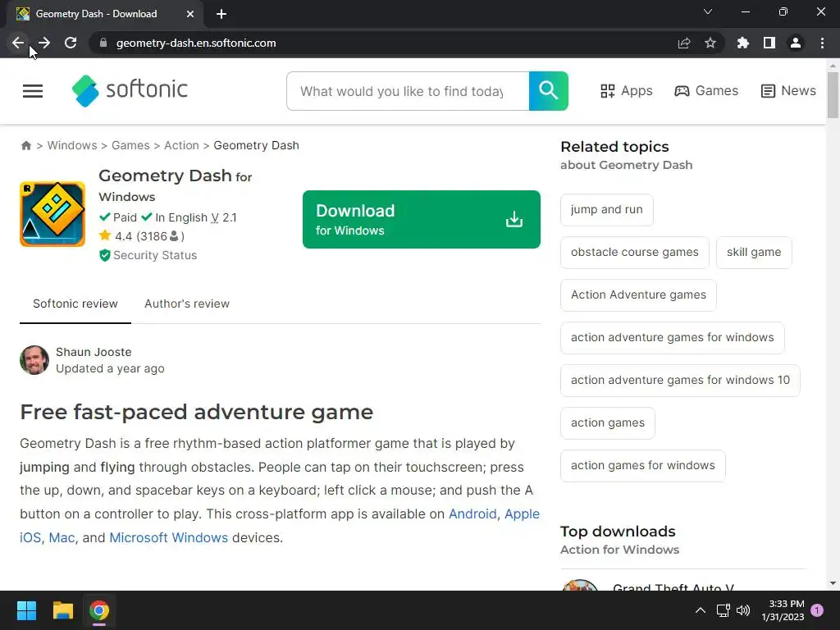This screenshot has height=630, width=840.
Task: Open the Chrome extensions puzzle icon
Action: (743, 43)
